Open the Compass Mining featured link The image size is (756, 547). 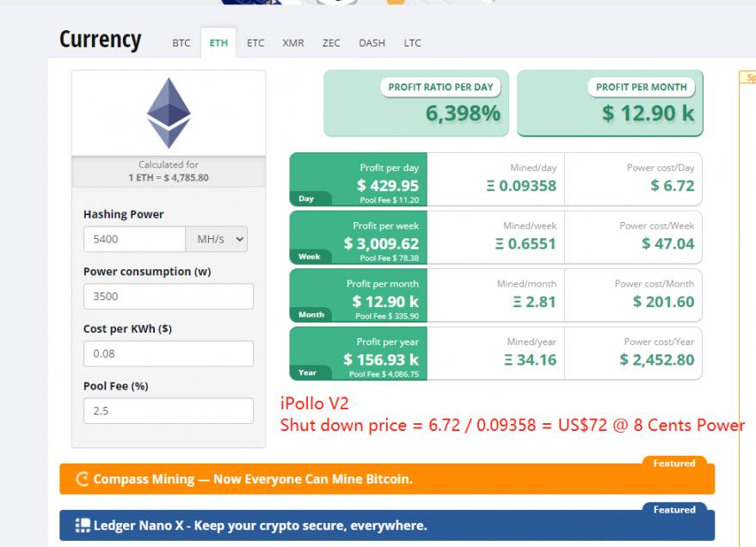point(253,479)
